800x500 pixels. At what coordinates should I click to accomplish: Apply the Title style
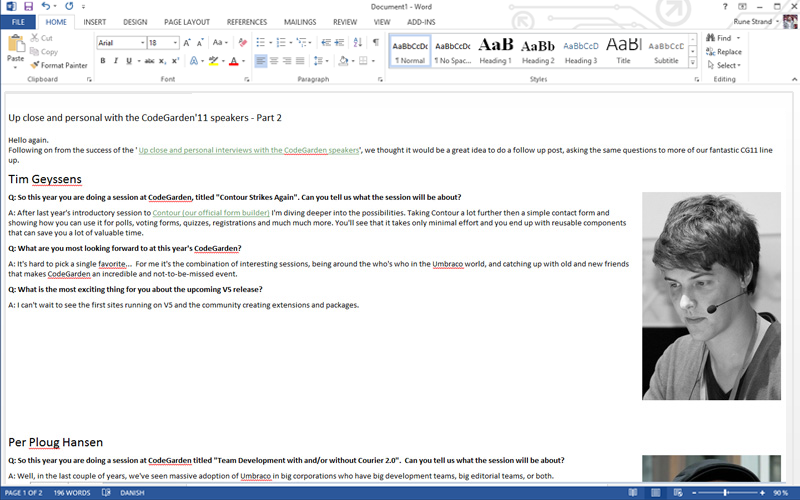623,51
